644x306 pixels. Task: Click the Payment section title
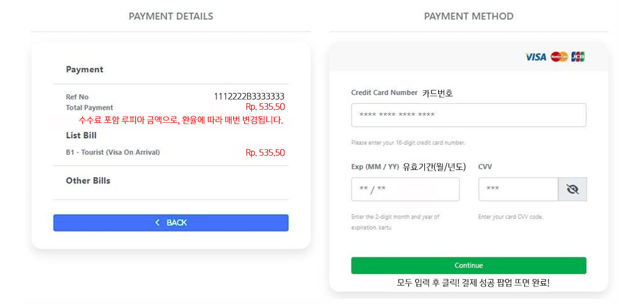[84, 69]
